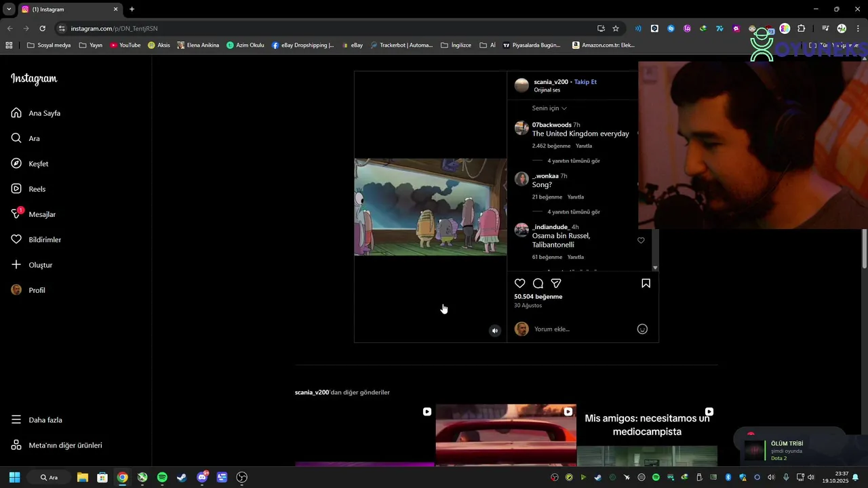Open the emoji picker in comment box
The image size is (868, 488).
click(x=642, y=329)
